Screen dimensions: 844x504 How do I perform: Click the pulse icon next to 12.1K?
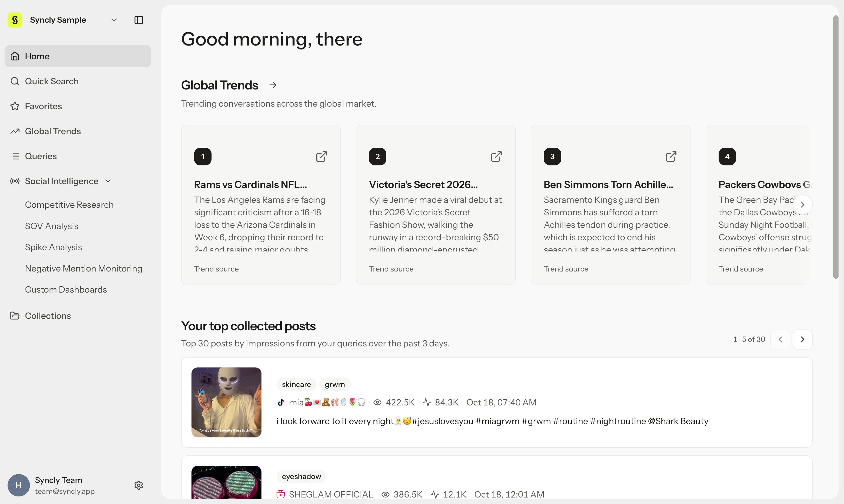434,494
